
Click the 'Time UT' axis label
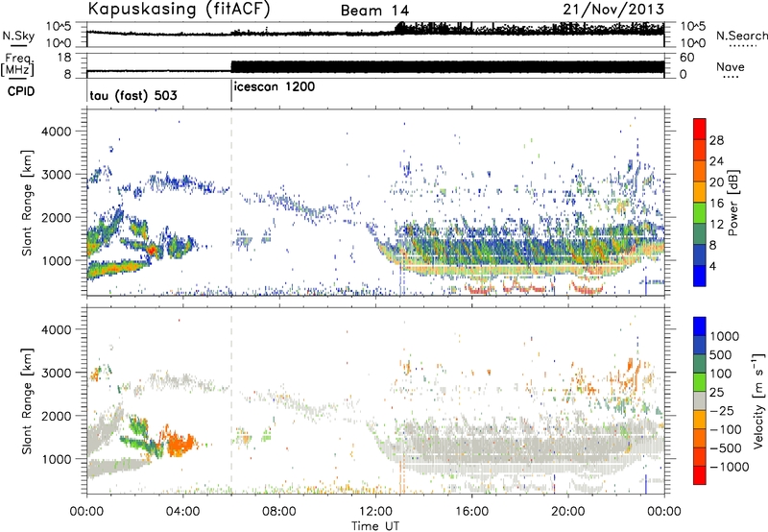(375, 526)
